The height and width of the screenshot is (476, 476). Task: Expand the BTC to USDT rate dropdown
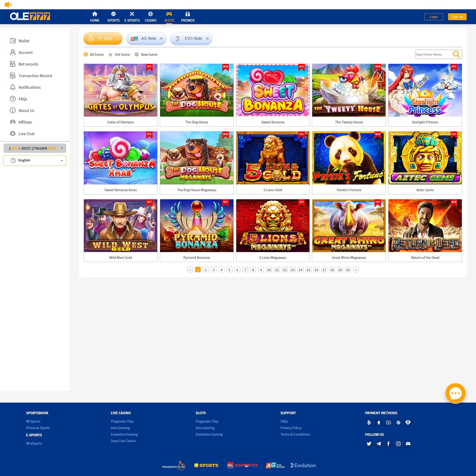35,148
